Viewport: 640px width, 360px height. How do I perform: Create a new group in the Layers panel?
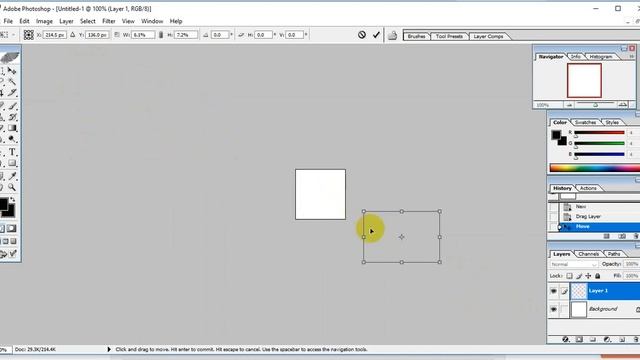[x=593, y=340]
